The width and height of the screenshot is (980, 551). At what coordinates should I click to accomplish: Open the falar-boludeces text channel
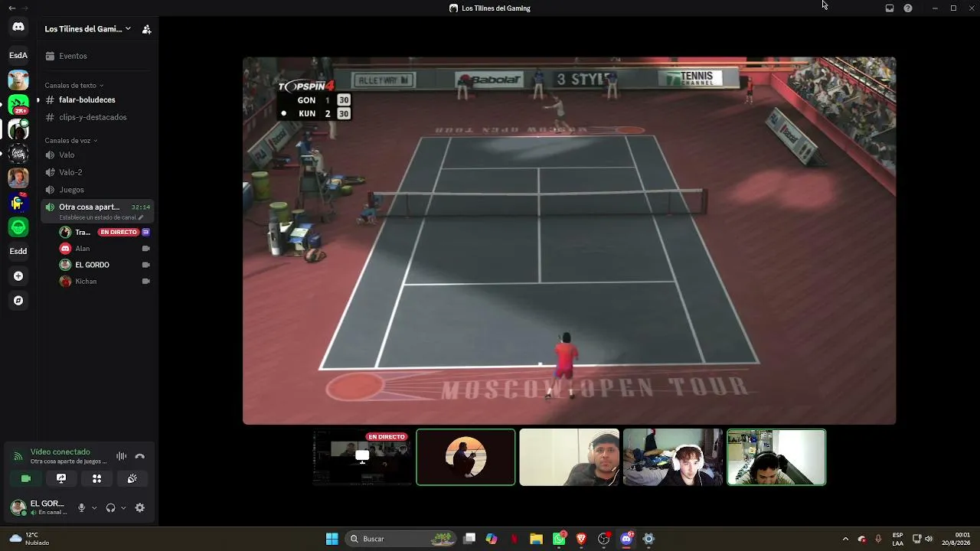tap(96, 100)
